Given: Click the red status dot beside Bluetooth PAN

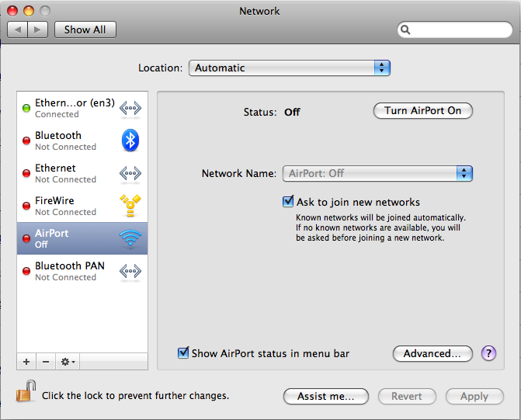Looking at the screenshot, I should tap(26, 271).
